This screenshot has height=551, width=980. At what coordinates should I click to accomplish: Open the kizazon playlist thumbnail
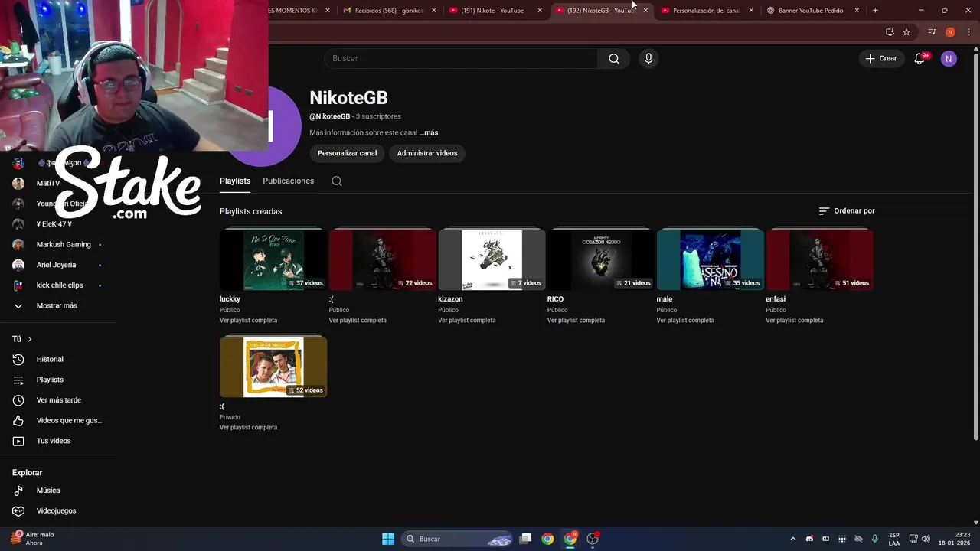[x=492, y=260]
